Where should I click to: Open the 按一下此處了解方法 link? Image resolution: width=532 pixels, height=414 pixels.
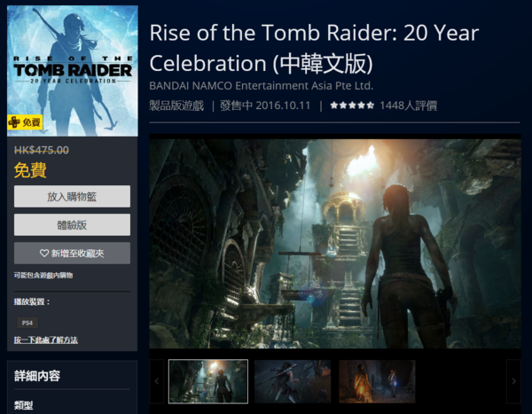point(46,340)
